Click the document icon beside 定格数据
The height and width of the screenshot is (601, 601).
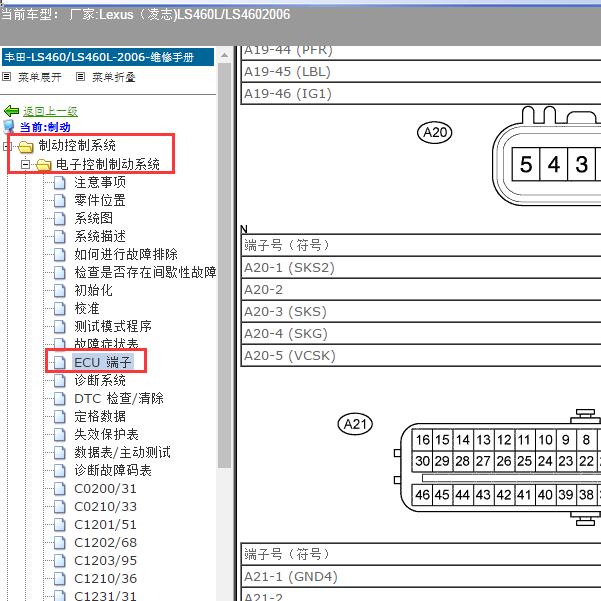click(59, 417)
